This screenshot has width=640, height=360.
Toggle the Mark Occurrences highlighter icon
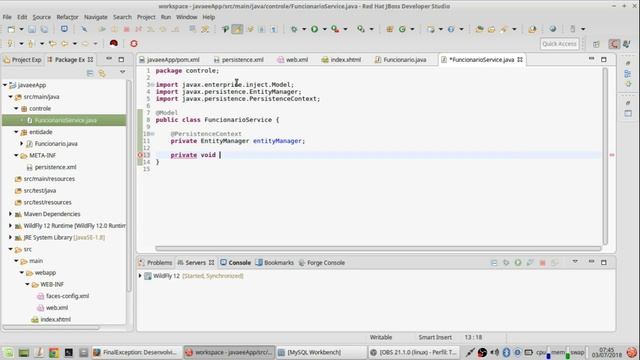click(237, 29)
